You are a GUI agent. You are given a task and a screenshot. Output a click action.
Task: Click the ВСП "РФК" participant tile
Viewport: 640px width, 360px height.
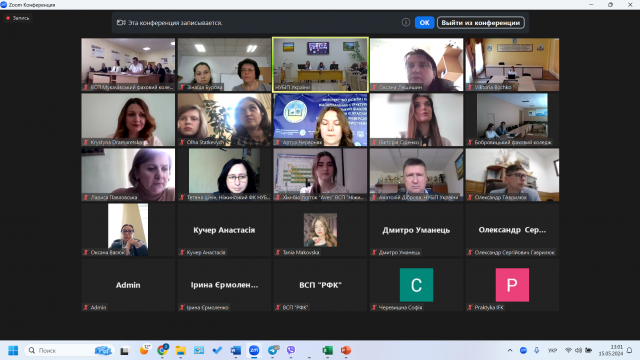point(320,285)
